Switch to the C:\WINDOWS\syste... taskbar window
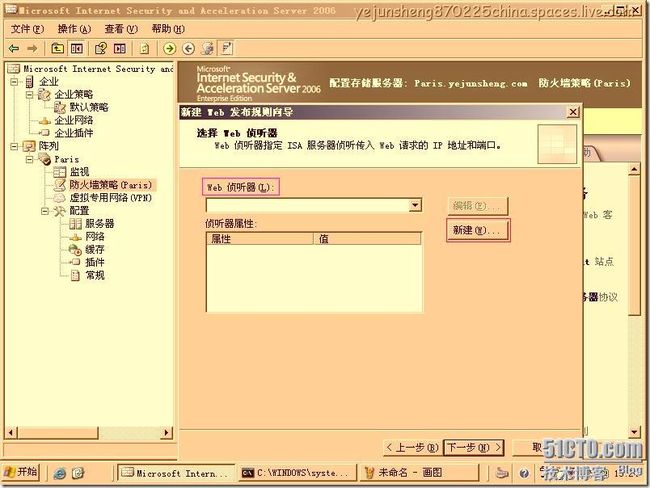The image size is (650, 488). (297, 473)
